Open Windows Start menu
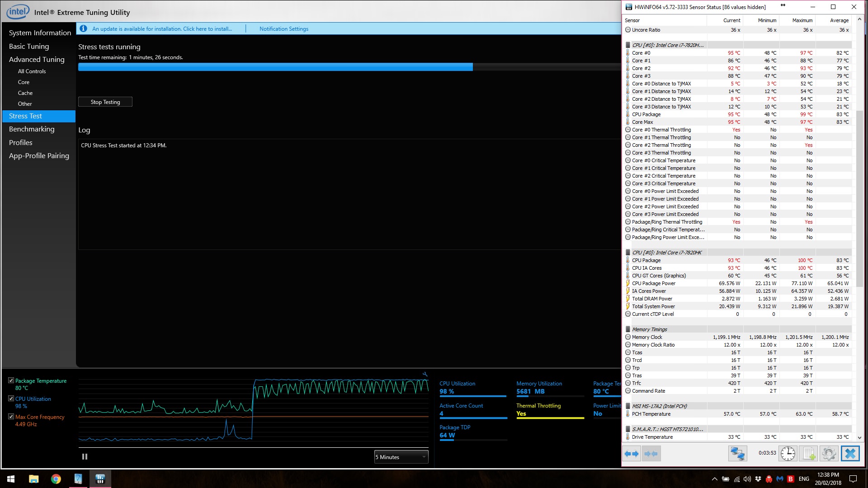The image size is (868, 488). (x=11, y=479)
